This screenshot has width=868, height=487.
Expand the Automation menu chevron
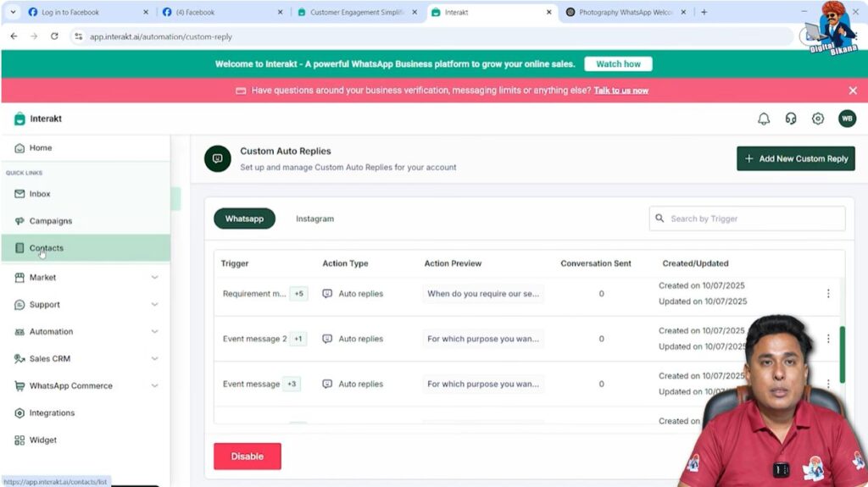point(154,331)
